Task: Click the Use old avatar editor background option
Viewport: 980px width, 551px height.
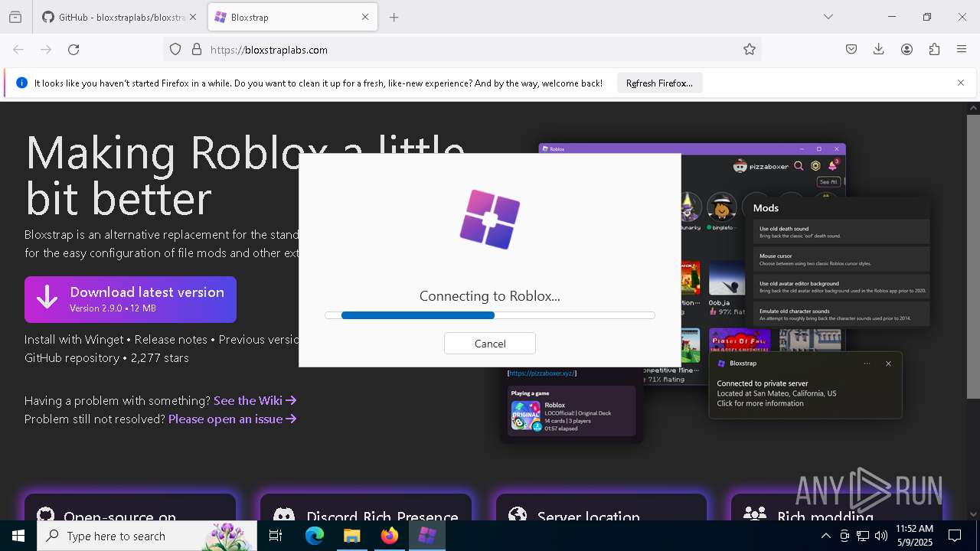Action: (x=841, y=287)
